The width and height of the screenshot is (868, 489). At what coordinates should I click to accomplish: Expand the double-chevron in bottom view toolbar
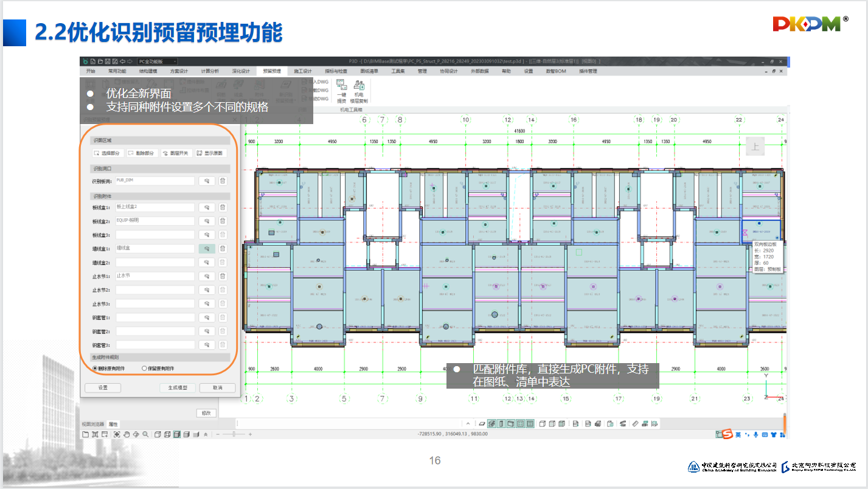click(206, 434)
